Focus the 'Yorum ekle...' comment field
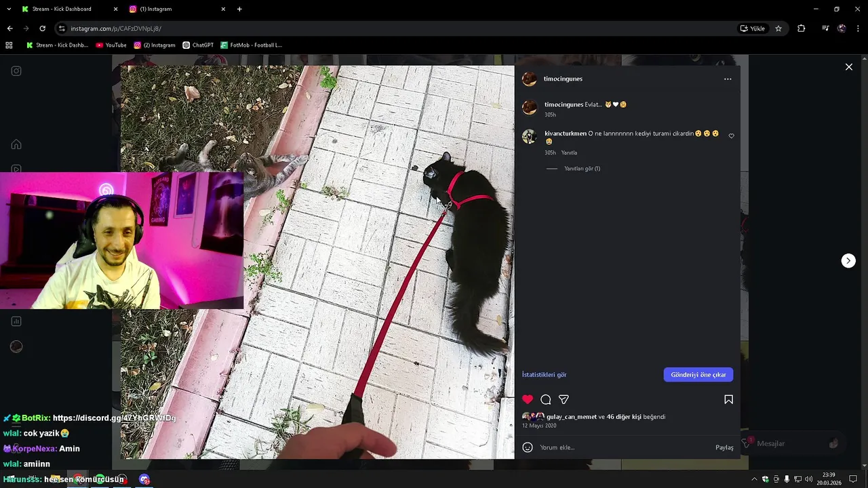This screenshot has width=868, height=488. (x=624, y=447)
